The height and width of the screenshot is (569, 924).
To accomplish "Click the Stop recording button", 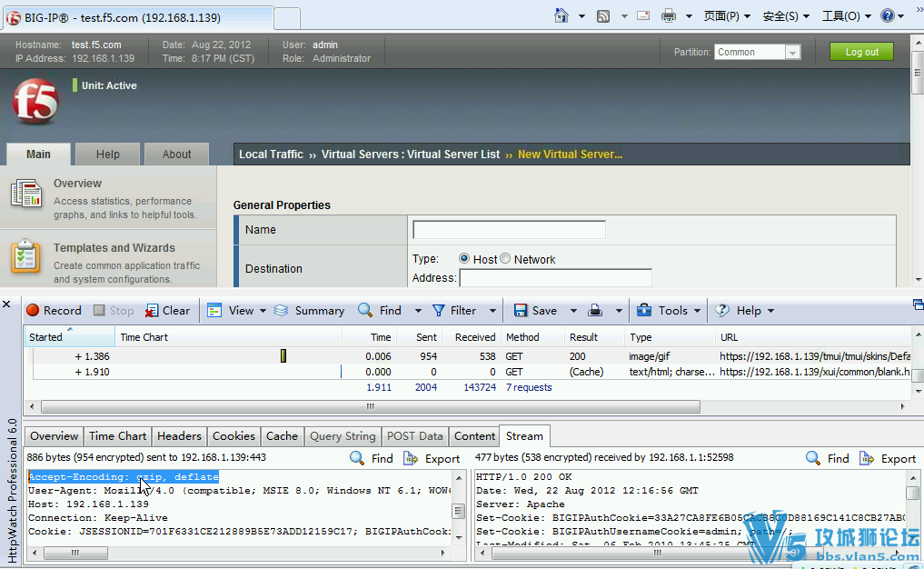I will [114, 311].
